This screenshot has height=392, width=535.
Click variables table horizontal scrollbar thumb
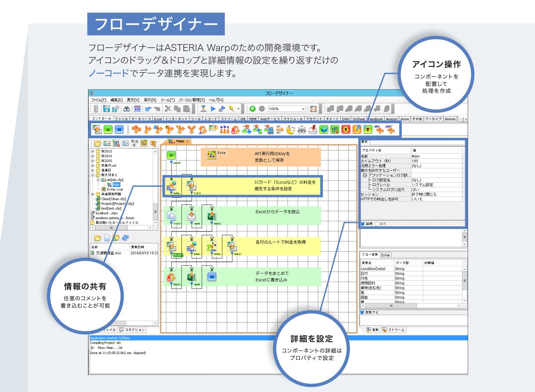(x=391, y=306)
